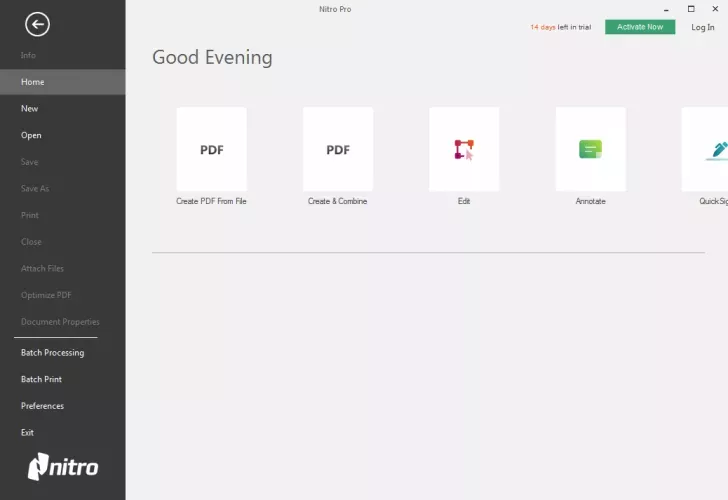Open the QuickSign pen tile
The image size is (728, 500).
[705, 149]
